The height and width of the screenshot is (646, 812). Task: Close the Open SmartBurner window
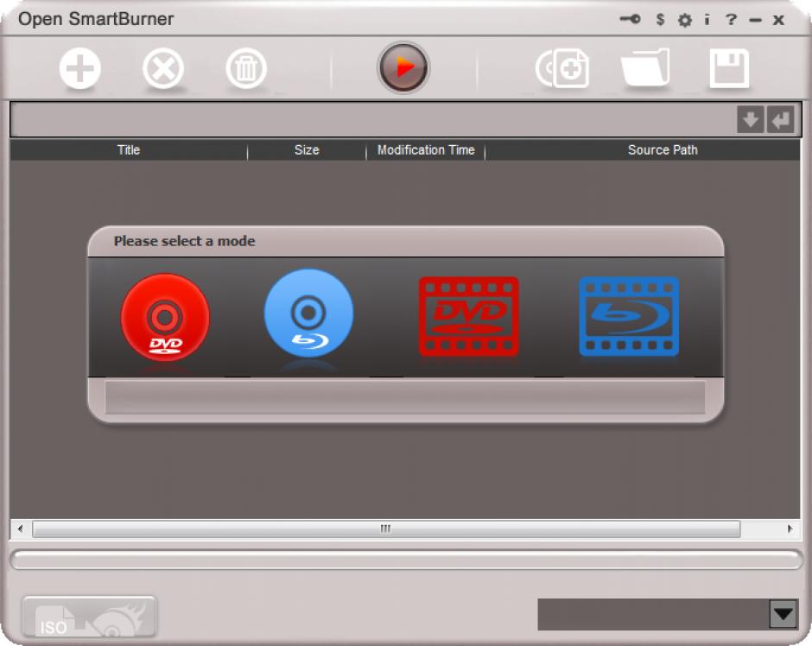pyautogui.click(x=778, y=20)
